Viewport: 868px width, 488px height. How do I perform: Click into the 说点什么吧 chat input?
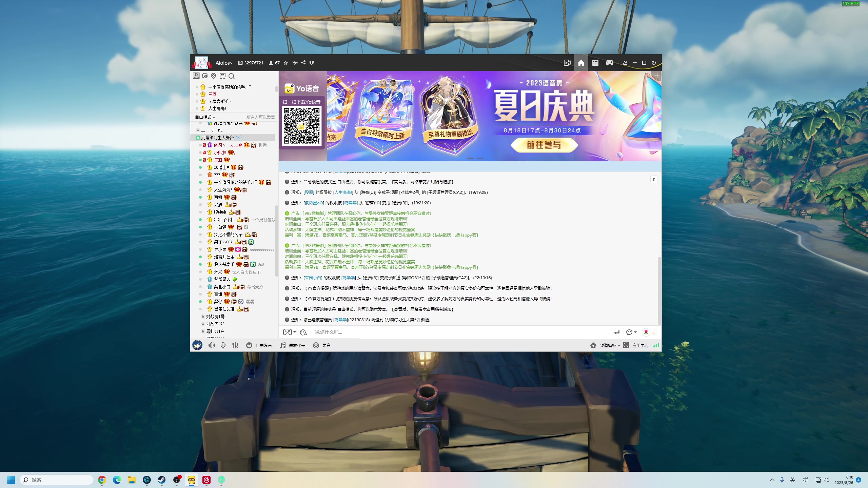(x=461, y=332)
